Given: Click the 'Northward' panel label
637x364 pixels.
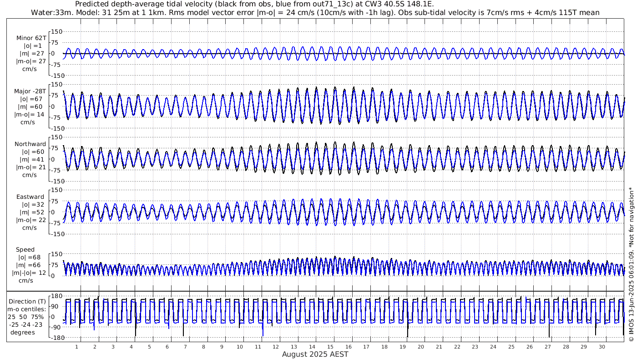Looking at the screenshot, I should pos(30,144).
